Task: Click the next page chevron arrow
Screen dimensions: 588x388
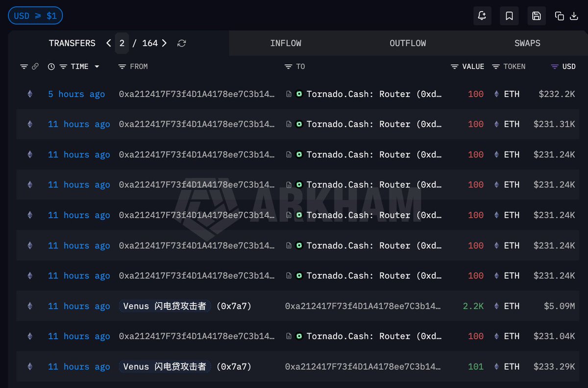Action: [x=164, y=43]
